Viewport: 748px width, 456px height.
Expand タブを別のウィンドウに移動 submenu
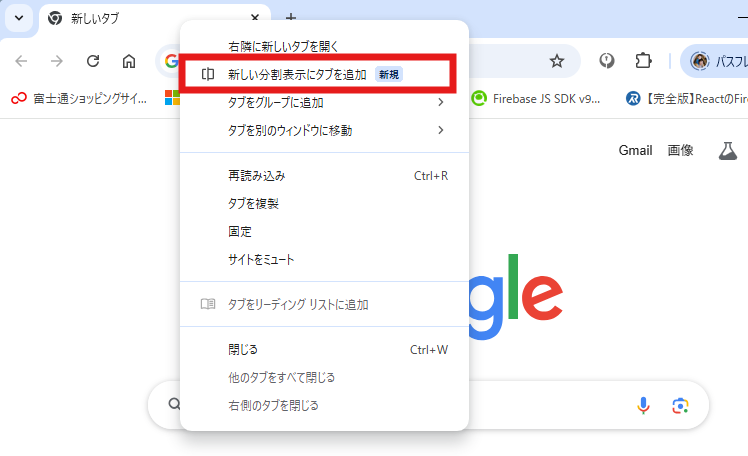tap(324, 130)
